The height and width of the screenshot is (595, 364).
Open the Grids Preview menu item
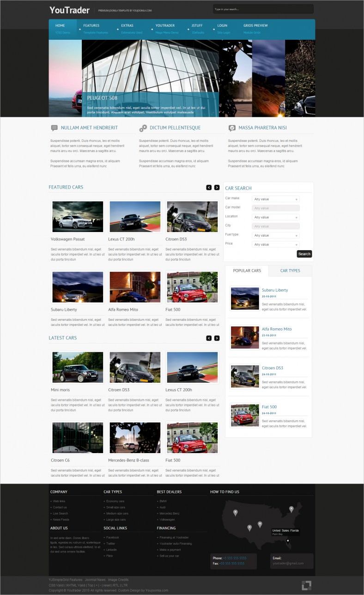255,29
